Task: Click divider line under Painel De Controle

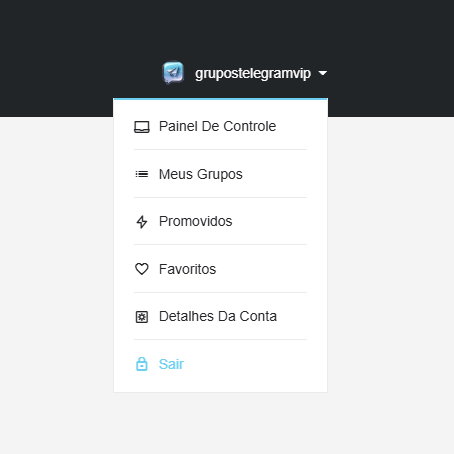Action: click(220, 150)
